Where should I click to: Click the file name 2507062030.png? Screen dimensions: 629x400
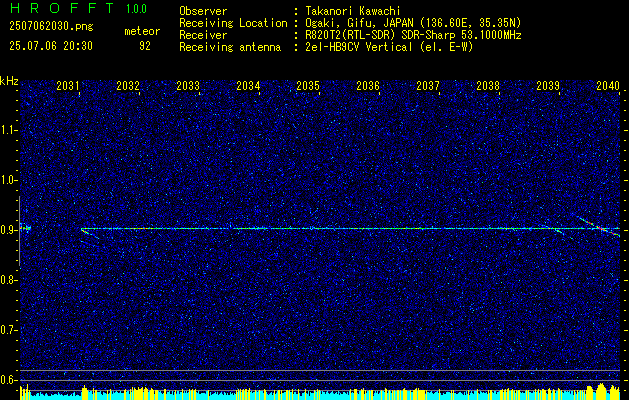click(x=51, y=27)
